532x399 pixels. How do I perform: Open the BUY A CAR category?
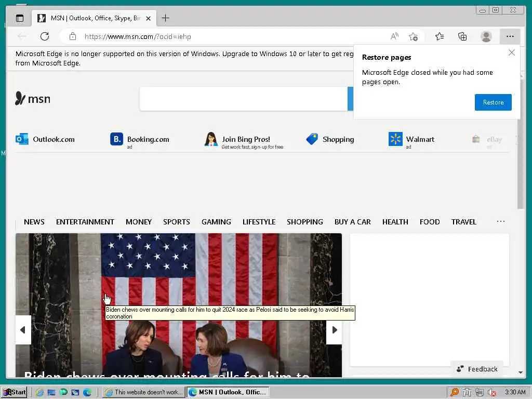click(x=353, y=221)
